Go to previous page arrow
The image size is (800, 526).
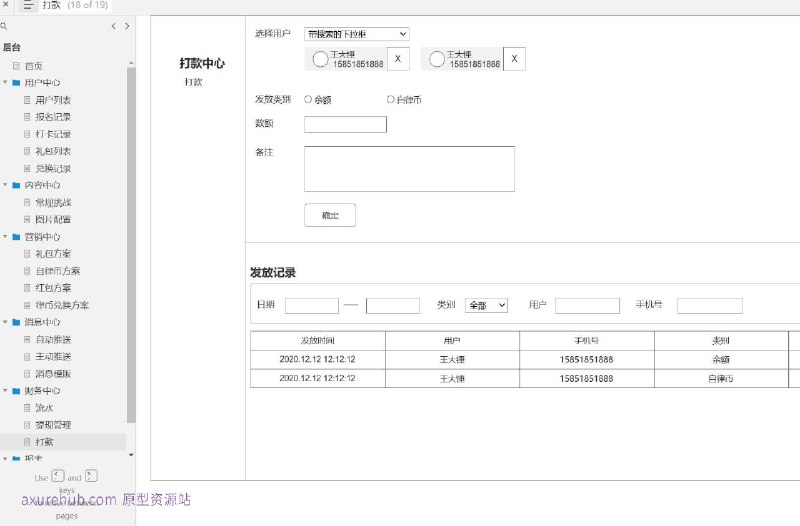113,26
